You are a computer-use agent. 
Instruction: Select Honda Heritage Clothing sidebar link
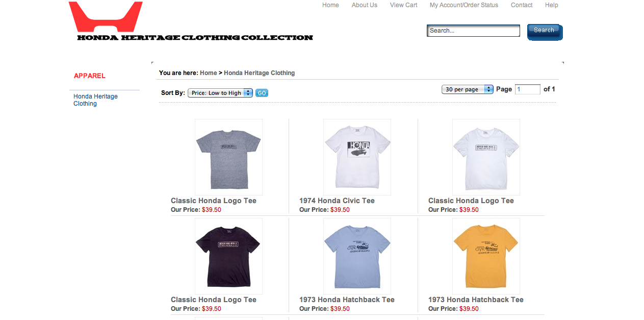pos(95,100)
